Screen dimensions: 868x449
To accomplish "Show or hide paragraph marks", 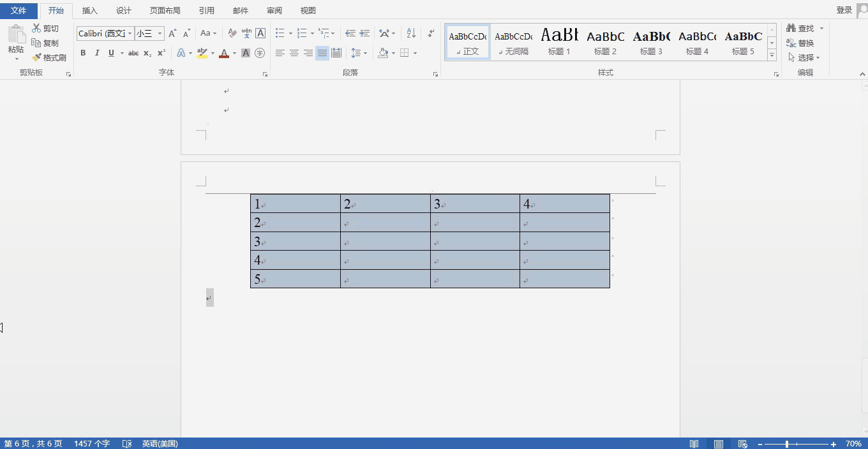I will coord(431,33).
